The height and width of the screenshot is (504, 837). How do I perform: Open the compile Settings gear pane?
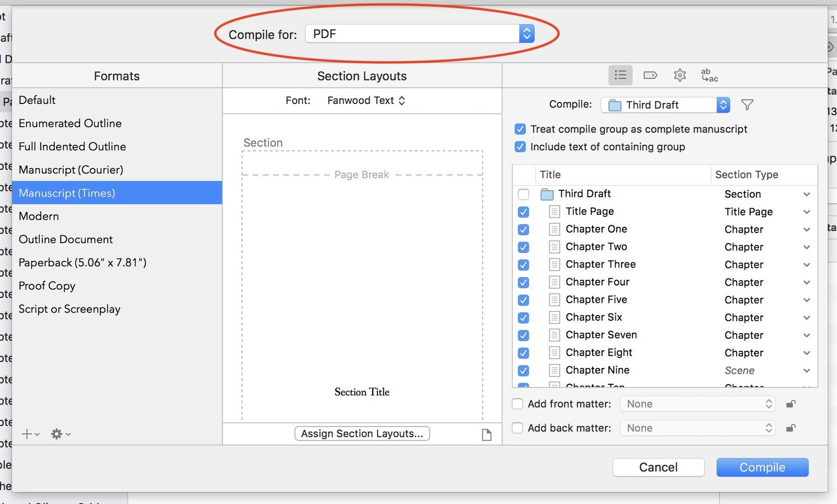pyautogui.click(x=680, y=75)
